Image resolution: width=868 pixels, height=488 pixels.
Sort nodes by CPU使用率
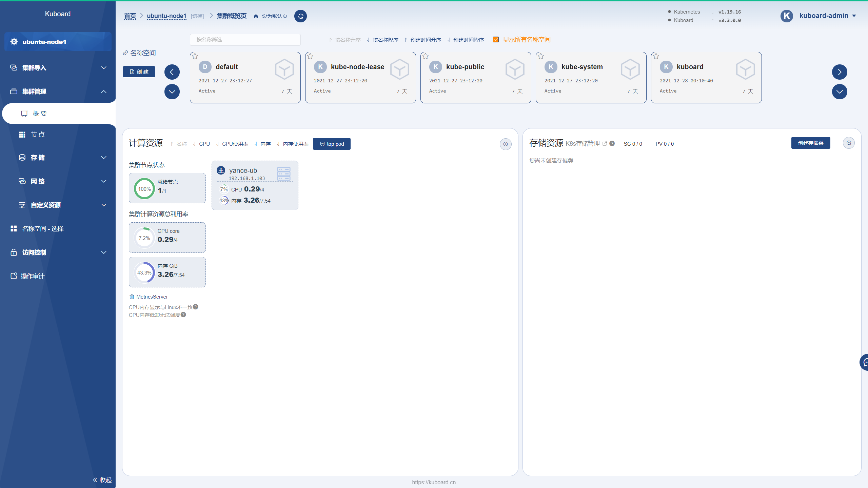click(232, 144)
